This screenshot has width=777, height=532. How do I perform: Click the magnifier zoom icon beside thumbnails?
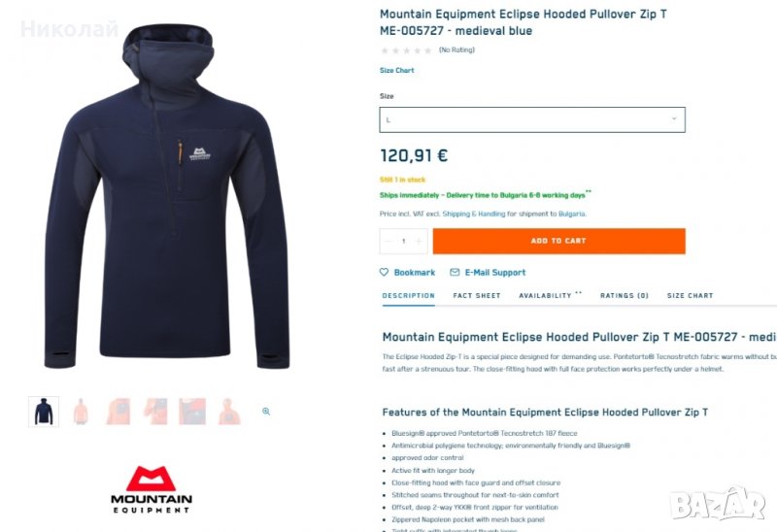pyautogui.click(x=266, y=412)
